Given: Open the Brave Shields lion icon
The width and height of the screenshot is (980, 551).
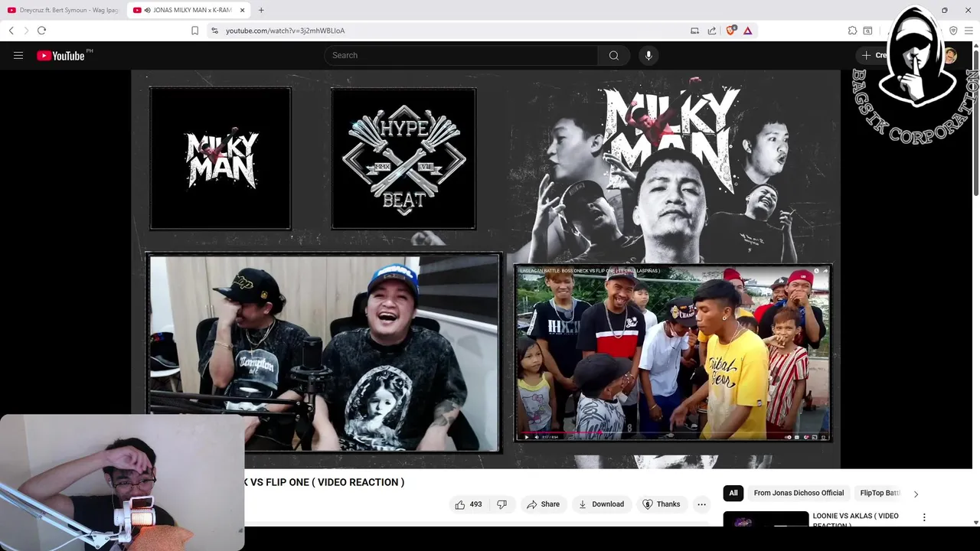Looking at the screenshot, I should pyautogui.click(x=731, y=31).
